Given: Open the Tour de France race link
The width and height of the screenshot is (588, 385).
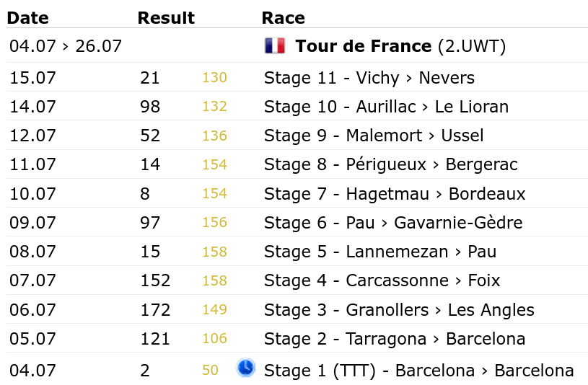Looking at the screenshot, I should pos(364,46).
